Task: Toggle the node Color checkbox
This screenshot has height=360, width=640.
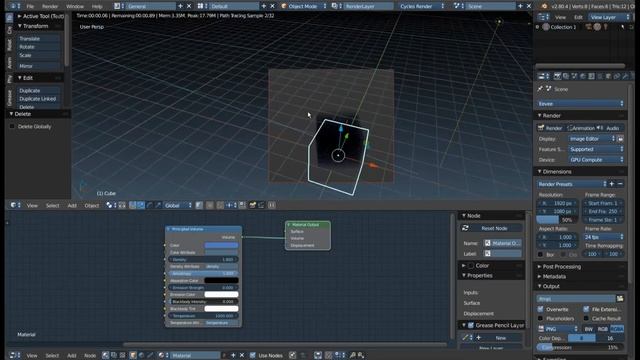Action: [471, 266]
